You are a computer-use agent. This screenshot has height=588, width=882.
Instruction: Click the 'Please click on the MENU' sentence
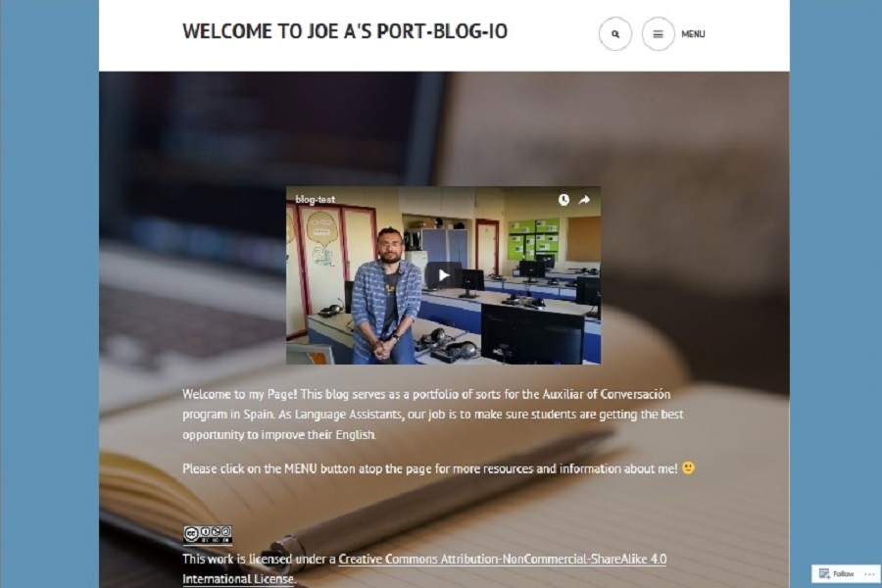pyautogui.click(x=430, y=468)
